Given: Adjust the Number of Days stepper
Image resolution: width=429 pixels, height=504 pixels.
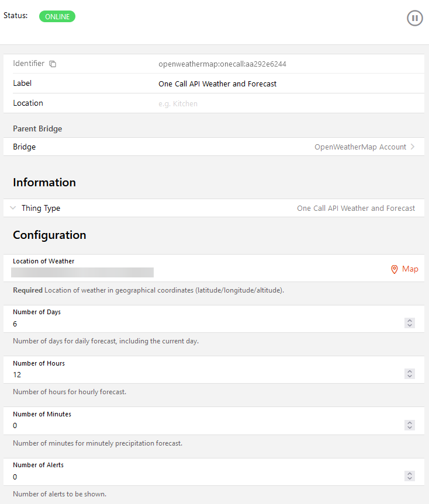Looking at the screenshot, I should click(x=410, y=323).
